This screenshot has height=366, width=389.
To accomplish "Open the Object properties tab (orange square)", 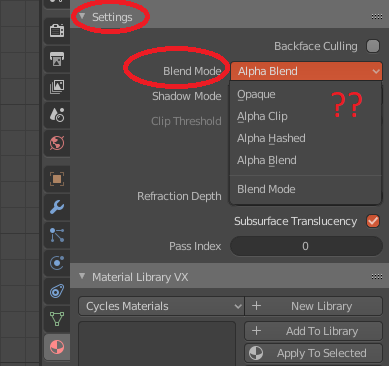I will click(57, 179).
